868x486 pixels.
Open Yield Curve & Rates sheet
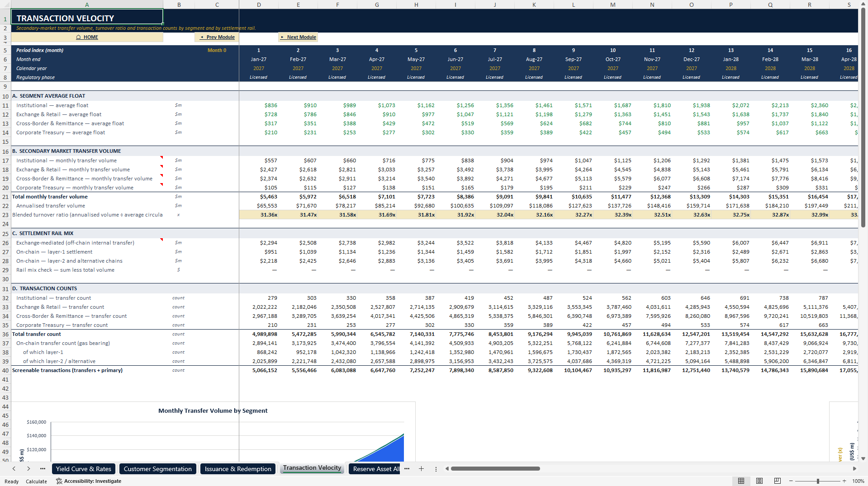click(84, 469)
